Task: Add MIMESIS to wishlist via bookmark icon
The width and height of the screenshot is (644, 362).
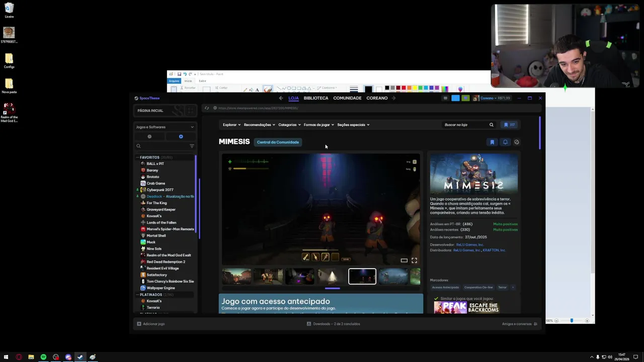Action: [492, 142]
